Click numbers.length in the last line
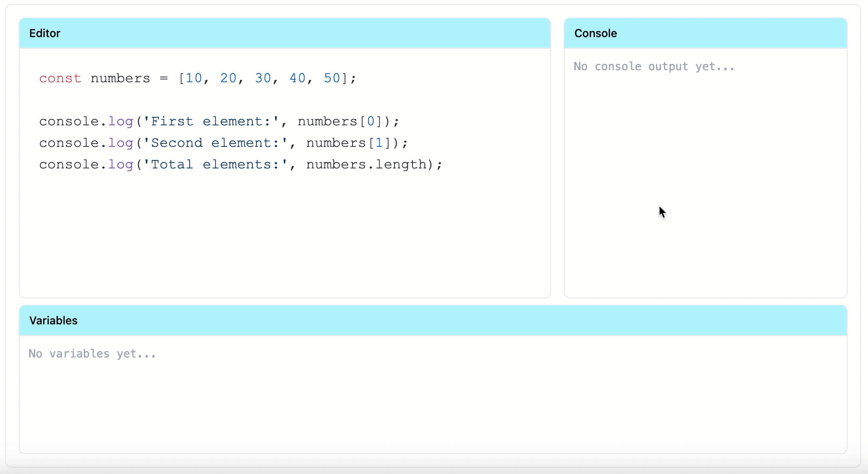Screen dimensions: 868x474 [366, 164]
